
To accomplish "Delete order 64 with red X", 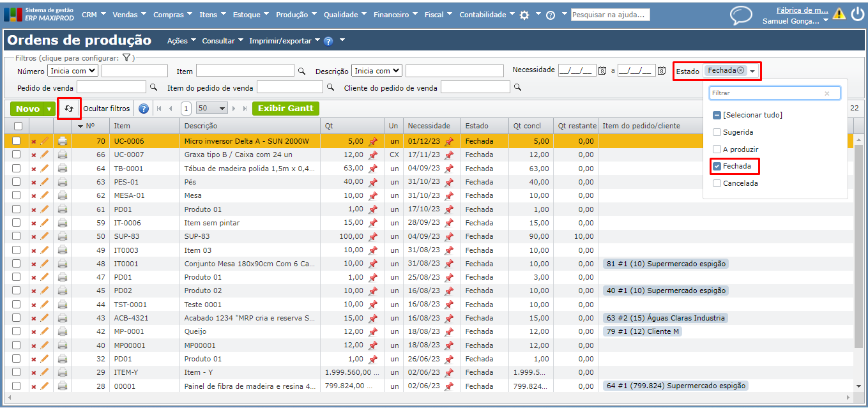I will click(34, 169).
